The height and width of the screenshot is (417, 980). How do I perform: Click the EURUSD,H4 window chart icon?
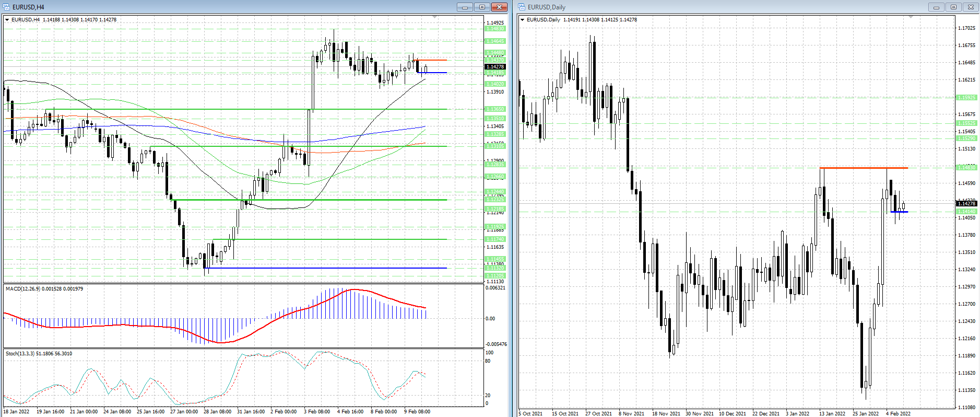point(7,7)
